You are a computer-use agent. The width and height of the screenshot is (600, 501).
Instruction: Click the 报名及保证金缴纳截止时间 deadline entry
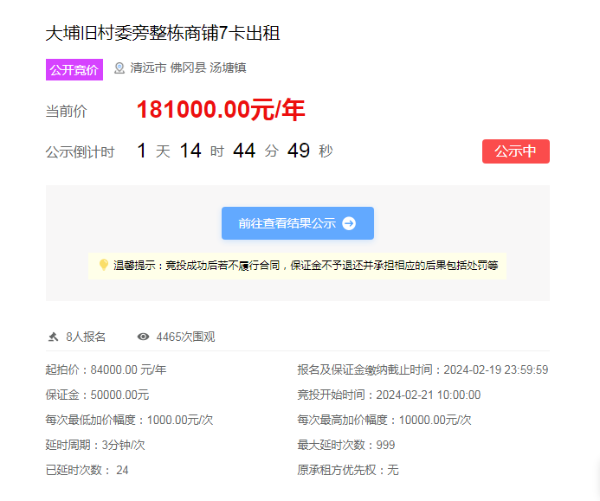[422, 369]
